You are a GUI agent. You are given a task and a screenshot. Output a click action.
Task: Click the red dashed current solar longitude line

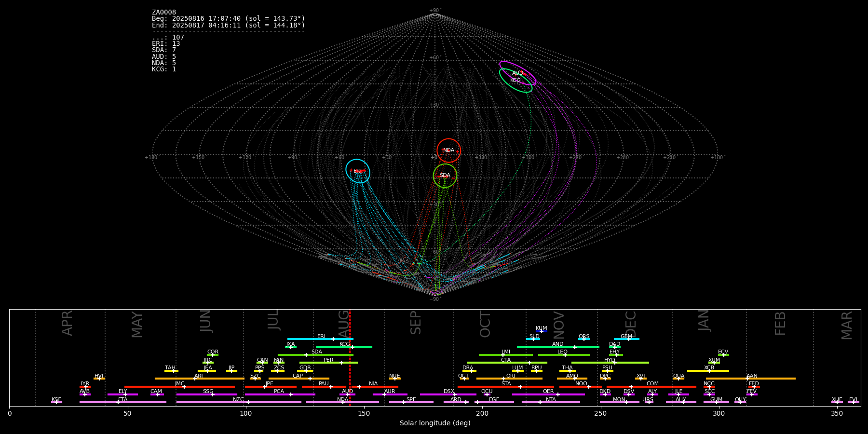350,357
